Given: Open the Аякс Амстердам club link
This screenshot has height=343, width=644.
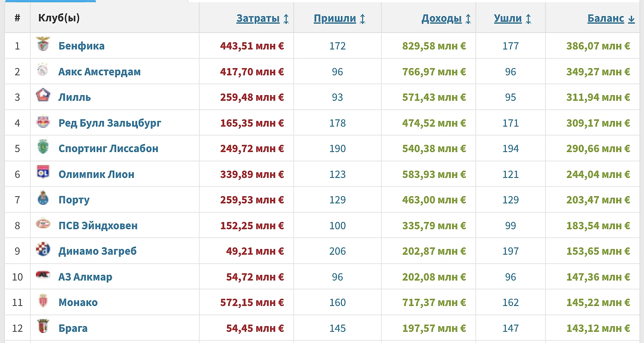Looking at the screenshot, I should point(100,72).
